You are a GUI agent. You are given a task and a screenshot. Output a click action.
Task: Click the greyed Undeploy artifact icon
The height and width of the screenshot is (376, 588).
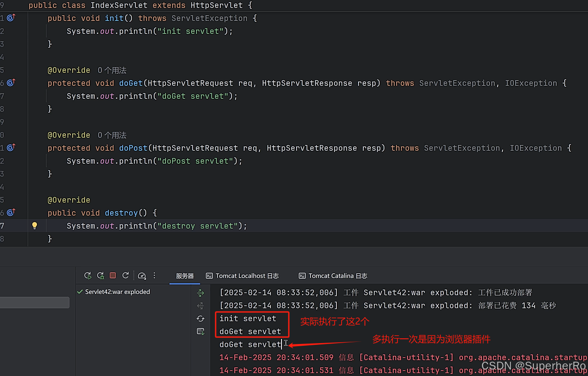200,306
